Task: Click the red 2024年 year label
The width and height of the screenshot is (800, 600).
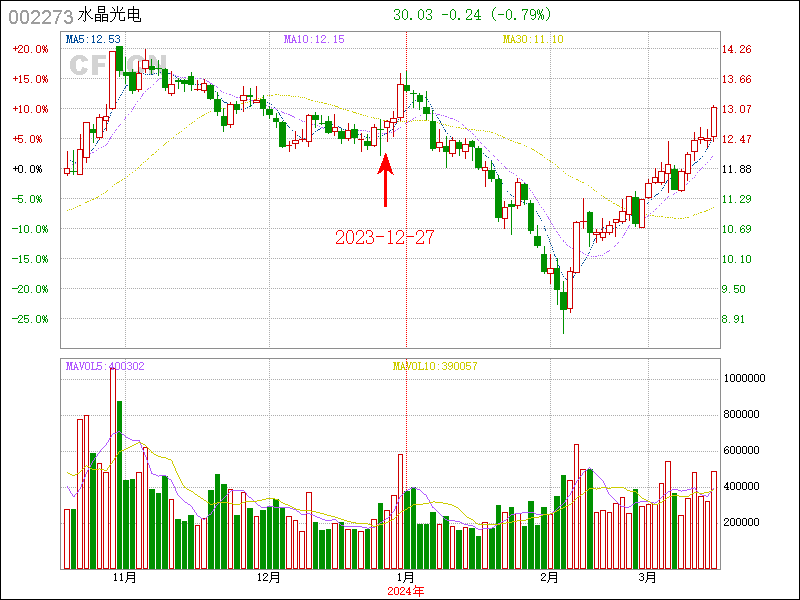Action: point(406,591)
